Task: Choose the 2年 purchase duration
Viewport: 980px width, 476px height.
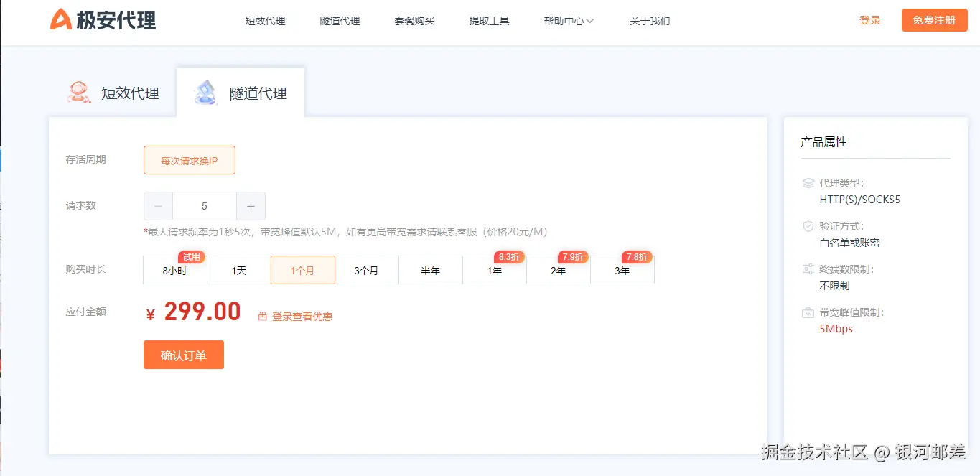Action: tap(559, 270)
